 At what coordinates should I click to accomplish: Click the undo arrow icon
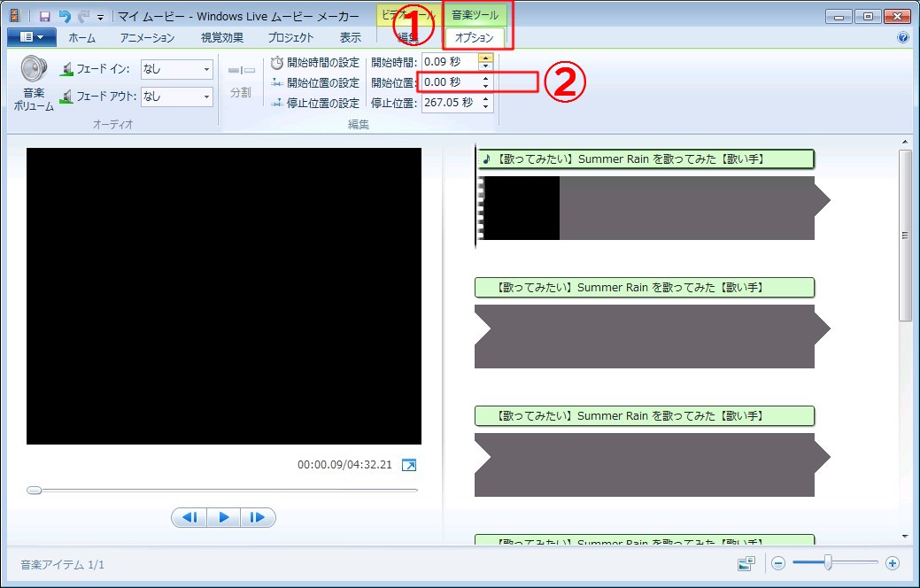(x=64, y=17)
